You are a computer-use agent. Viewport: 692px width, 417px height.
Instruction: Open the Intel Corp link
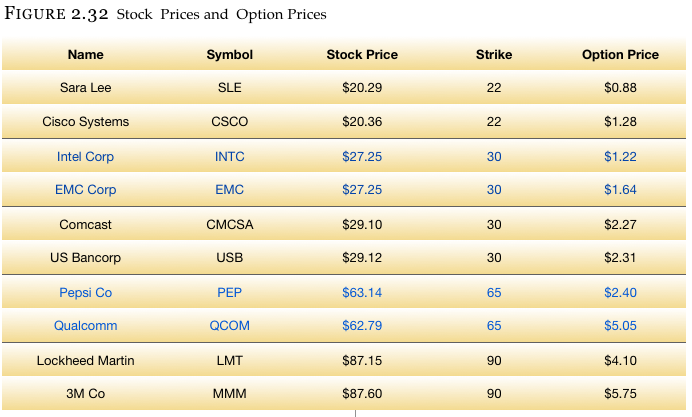click(85, 157)
